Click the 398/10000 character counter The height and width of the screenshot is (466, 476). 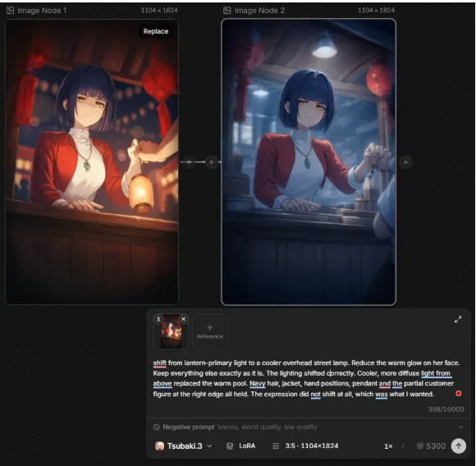[x=446, y=409]
